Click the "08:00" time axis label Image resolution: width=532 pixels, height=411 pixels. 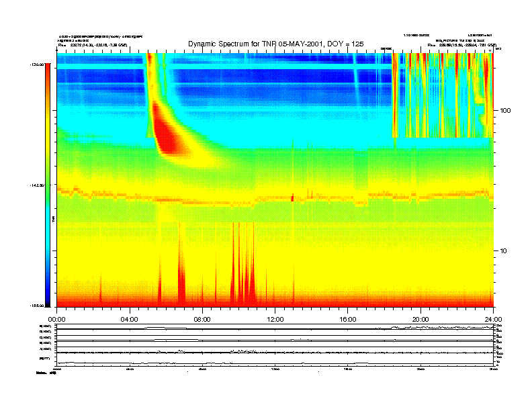202,320
